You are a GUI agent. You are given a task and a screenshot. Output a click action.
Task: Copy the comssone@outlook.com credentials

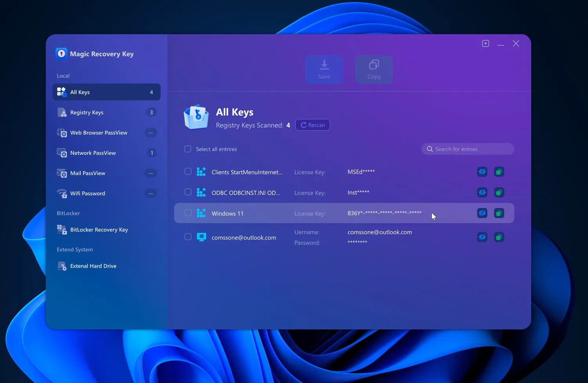point(499,237)
